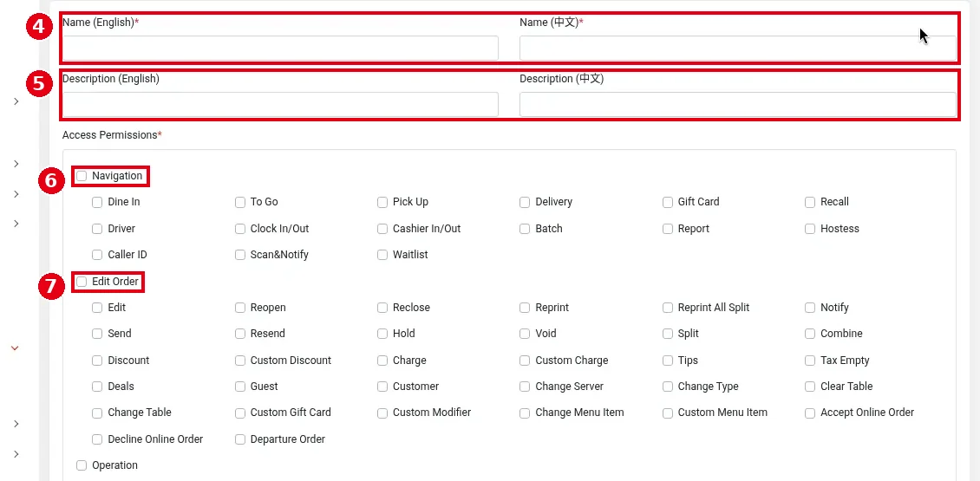Enable Custom Charge permission

point(525,361)
